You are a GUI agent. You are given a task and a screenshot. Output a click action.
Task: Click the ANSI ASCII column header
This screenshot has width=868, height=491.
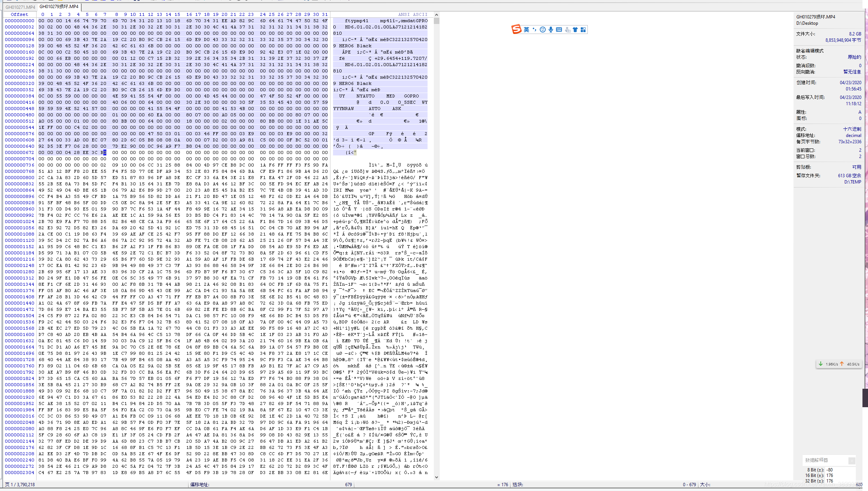[412, 14]
